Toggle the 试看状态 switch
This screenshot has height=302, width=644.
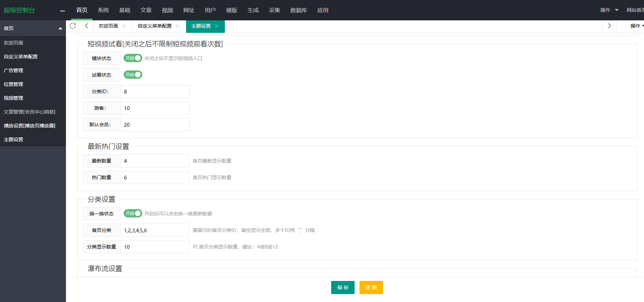(x=133, y=75)
